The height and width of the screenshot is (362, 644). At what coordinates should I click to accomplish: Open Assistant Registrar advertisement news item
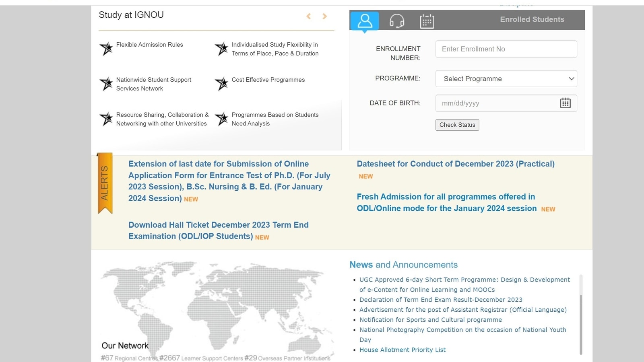pos(463,310)
